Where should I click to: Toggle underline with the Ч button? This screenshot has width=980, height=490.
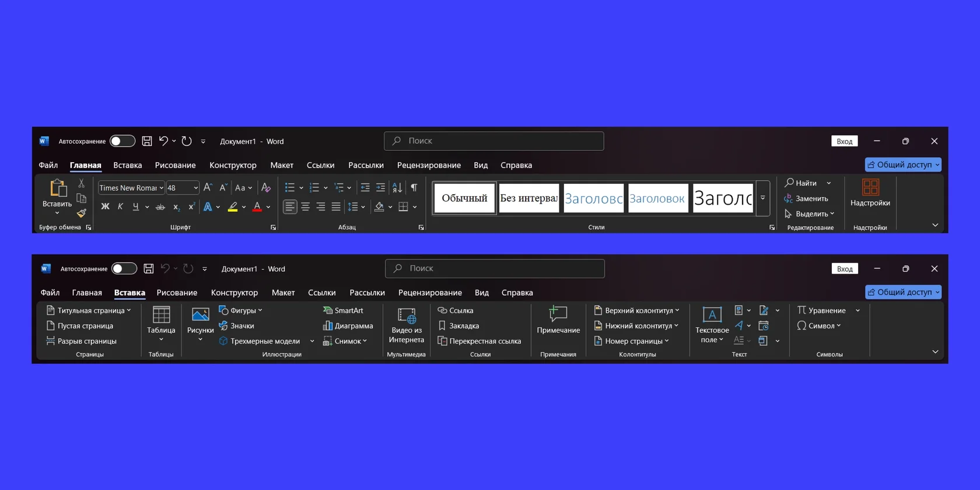coord(136,206)
